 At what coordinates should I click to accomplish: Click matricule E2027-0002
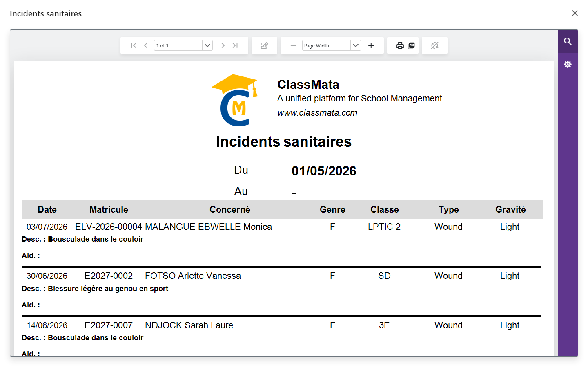[x=109, y=276]
